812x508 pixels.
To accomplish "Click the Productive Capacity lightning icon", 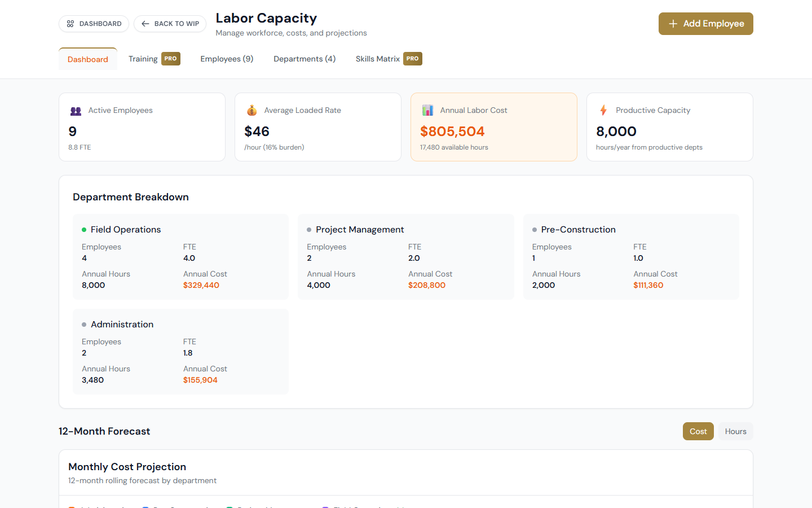I will point(603,110).
